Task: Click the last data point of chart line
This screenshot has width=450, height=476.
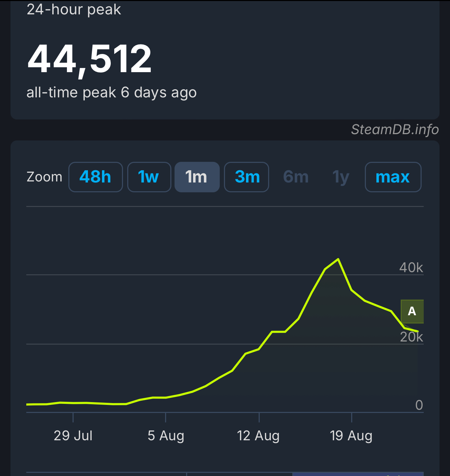Action: [x=417, y=331]
